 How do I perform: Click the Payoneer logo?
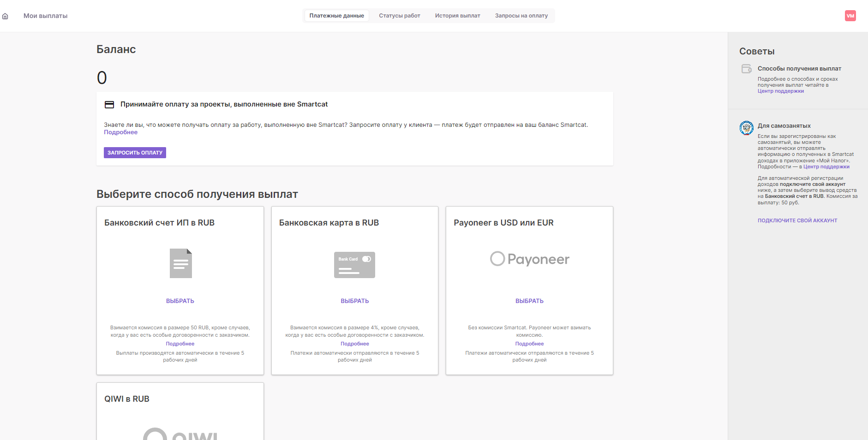[x=529, y=259]
